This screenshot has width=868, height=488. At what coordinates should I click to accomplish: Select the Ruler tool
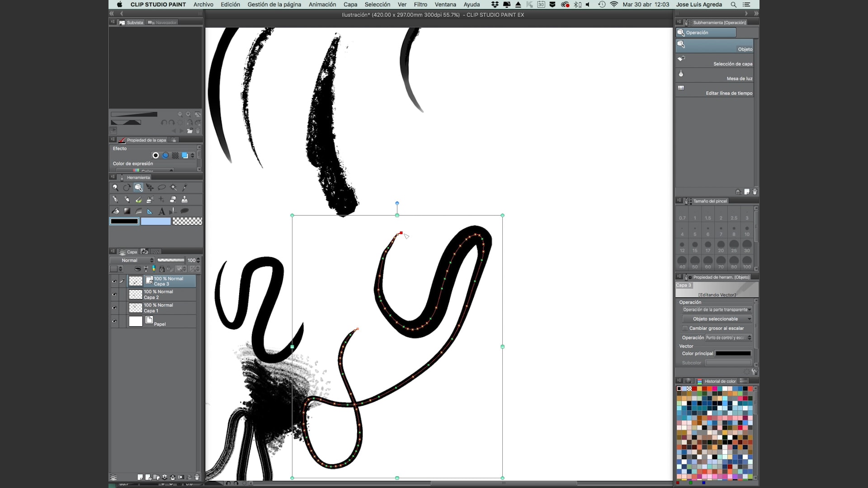pyautogui.click(x=150, y=211)
